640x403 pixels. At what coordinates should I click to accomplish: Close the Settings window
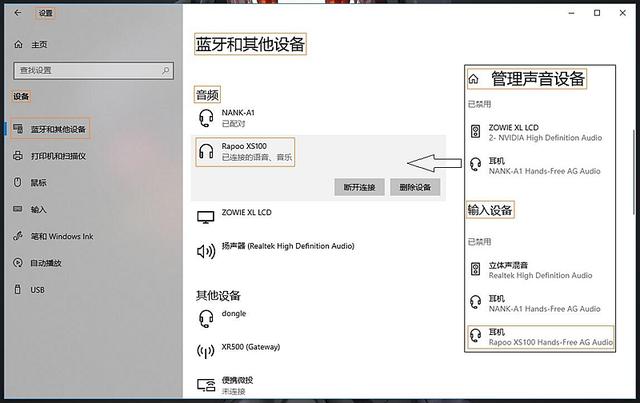(622, 13)
